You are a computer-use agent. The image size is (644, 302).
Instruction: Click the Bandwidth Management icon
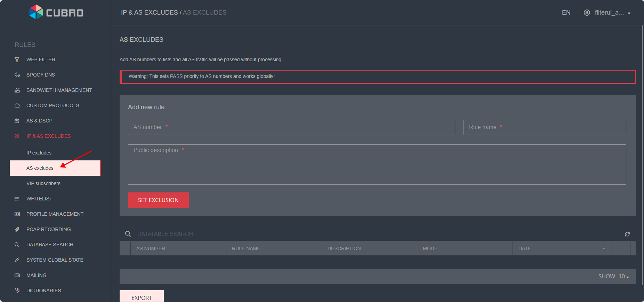coord(17,90)
